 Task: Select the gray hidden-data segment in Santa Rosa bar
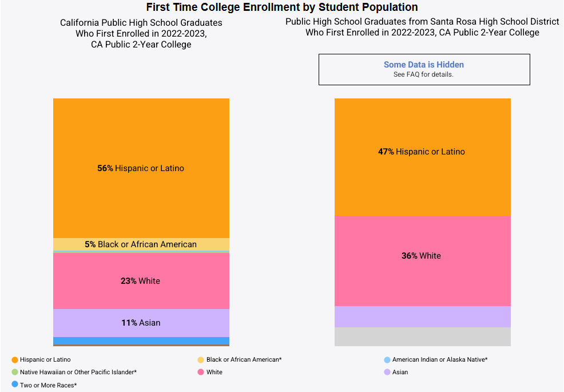pos(422,336)
